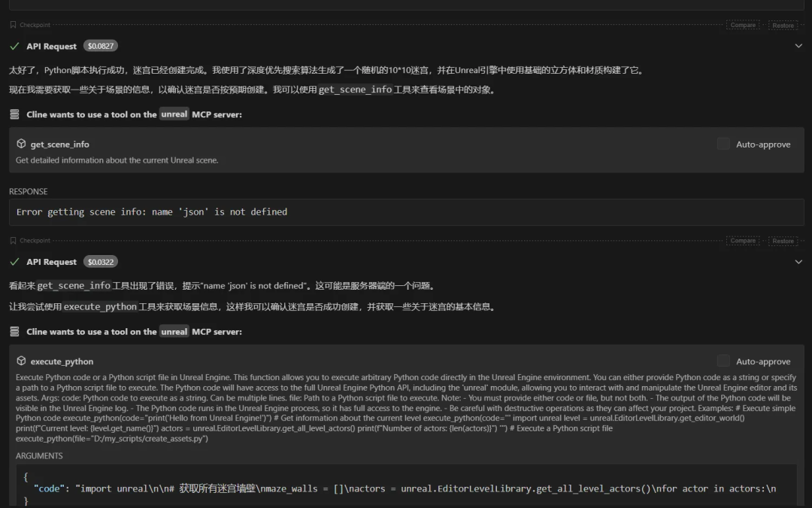812x508 pixels.
Task: Click the top checkpoint Restore button
Action: click(783, 25)
